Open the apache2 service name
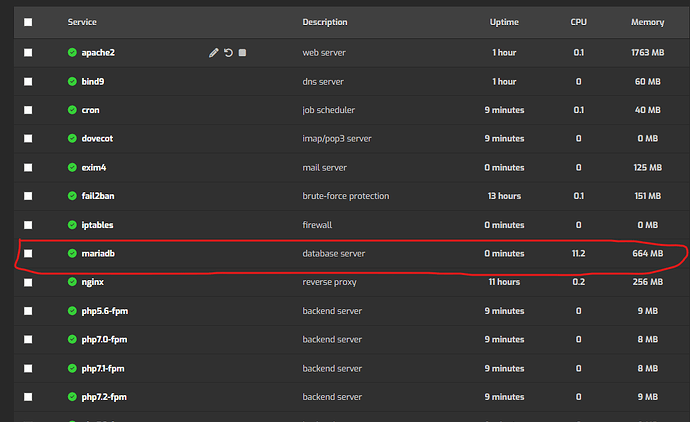This screenshot has width=690, height=422. click(x=98, y=53)
